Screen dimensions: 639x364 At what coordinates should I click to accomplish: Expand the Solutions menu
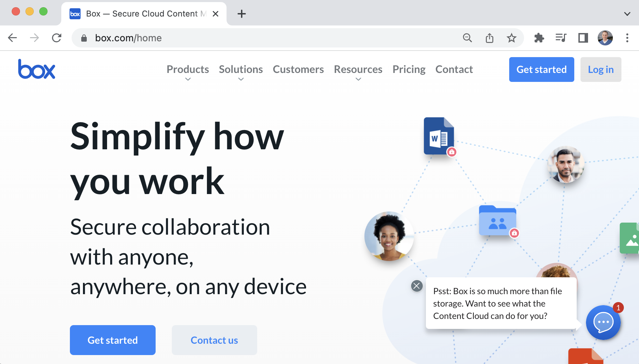(241, 72)
